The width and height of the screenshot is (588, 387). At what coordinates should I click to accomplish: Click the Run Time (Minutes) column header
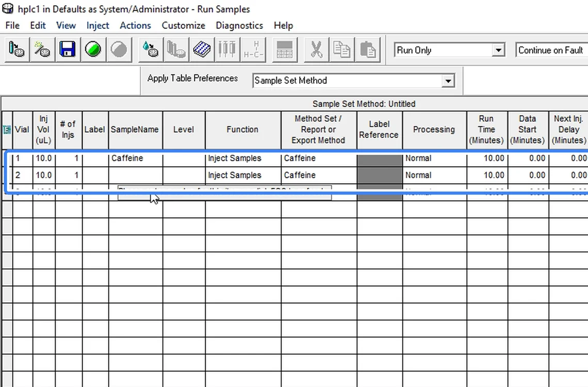[x=487, y=130]
